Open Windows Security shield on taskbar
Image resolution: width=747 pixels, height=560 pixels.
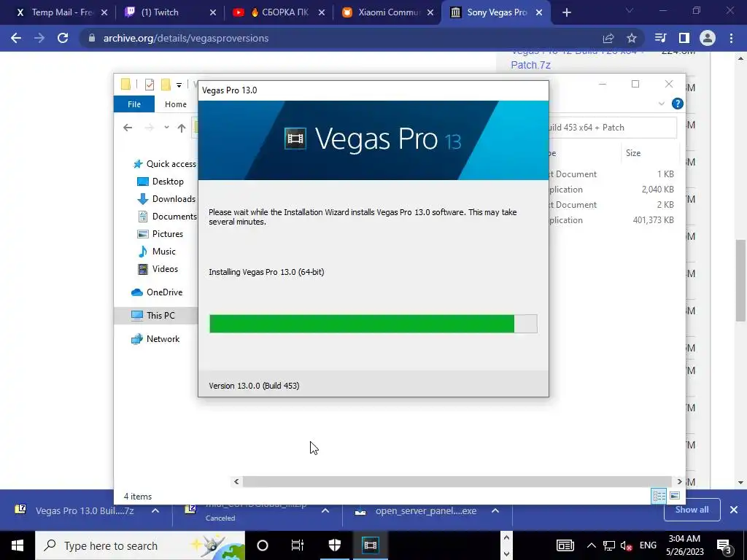[335, 545]
